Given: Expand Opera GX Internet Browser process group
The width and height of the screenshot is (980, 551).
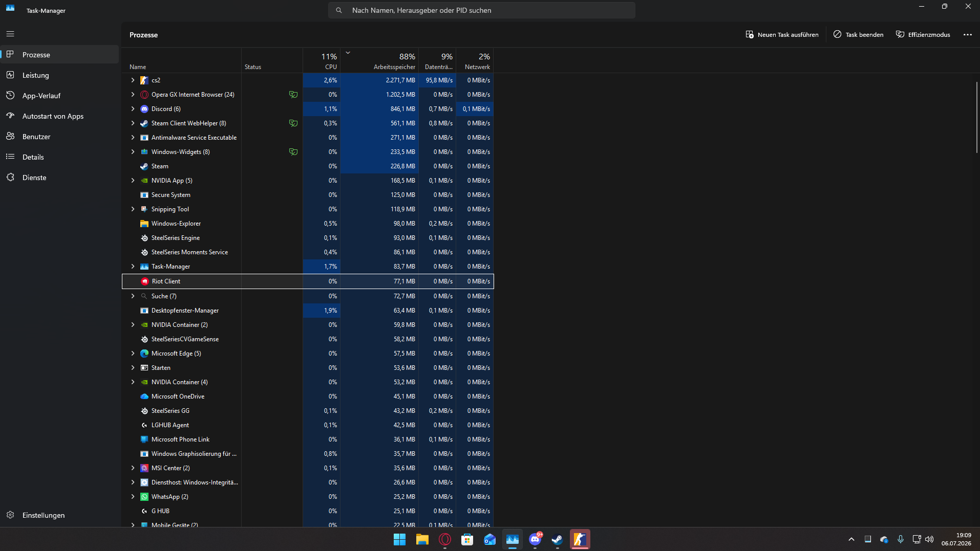Looking at the screenshot, I should pyautogui.click(x=133, y=95).
